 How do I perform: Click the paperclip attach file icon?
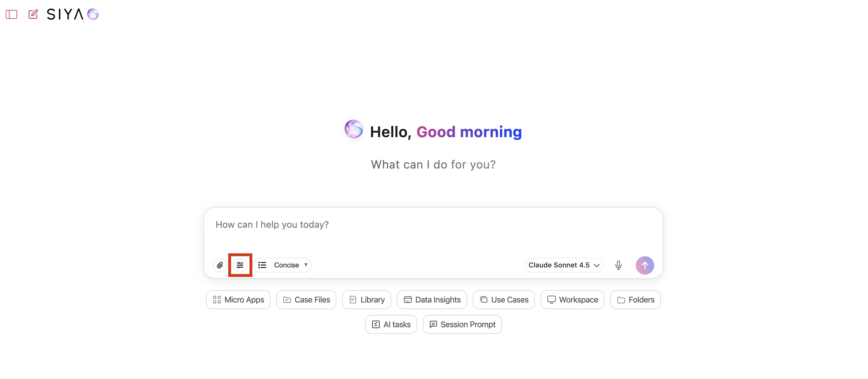[x=220, y=265]
